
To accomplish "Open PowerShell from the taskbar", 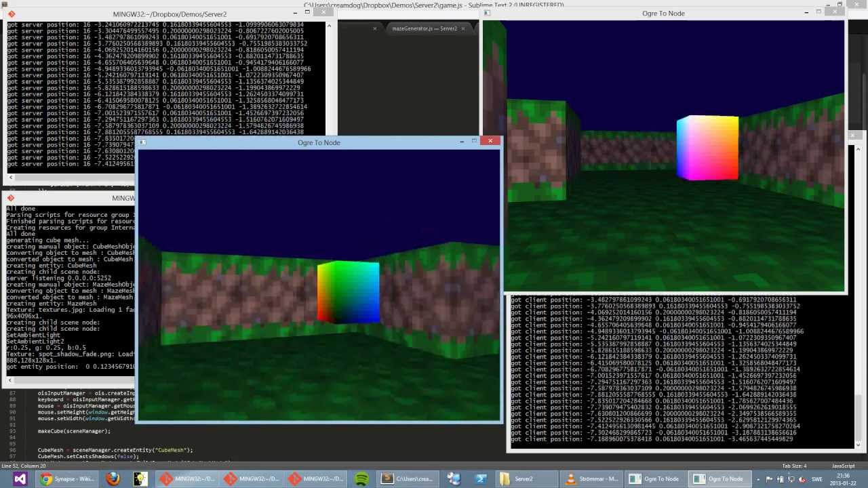I will click(x=481, y=479).
